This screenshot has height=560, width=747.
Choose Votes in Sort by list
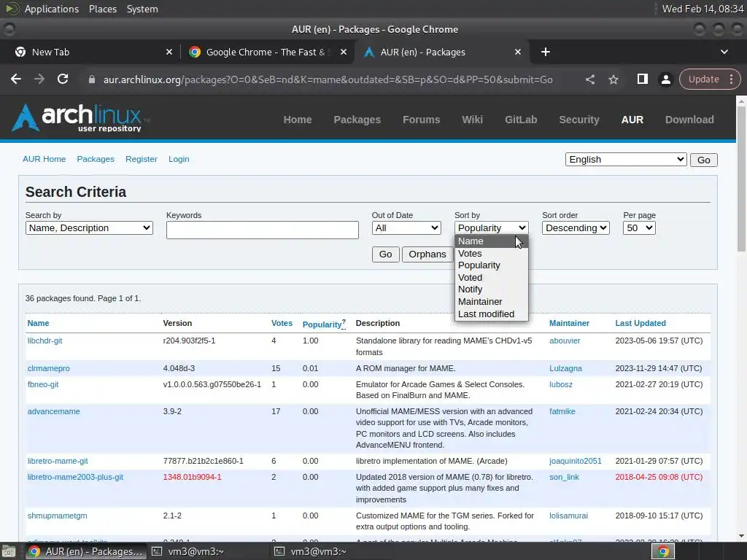click(x=491, y=253)
